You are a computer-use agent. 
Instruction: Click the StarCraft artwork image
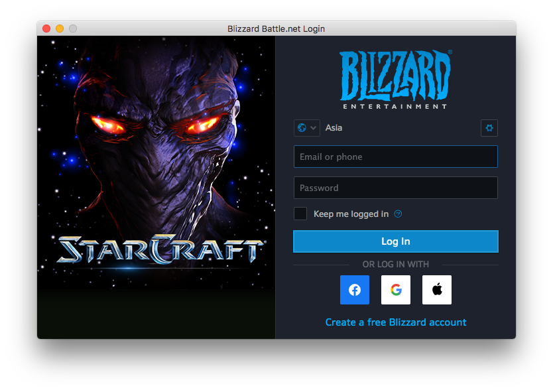156,187
